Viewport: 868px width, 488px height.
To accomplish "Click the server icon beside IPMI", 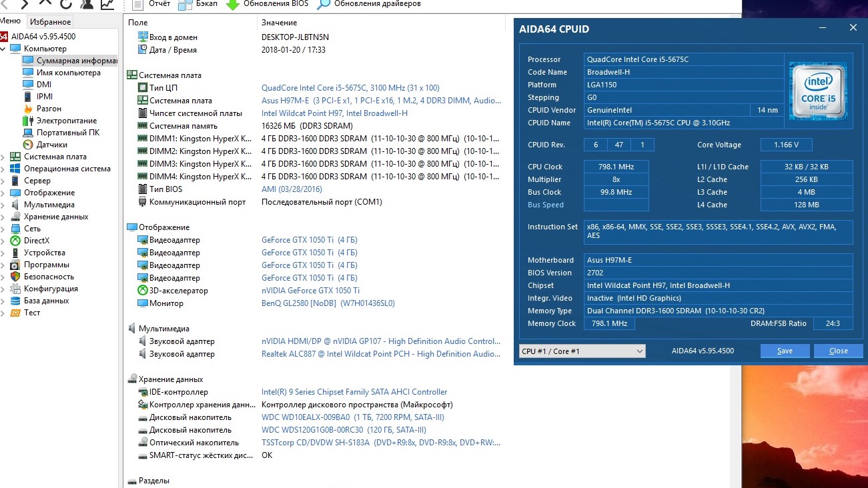I will [28, 97].
